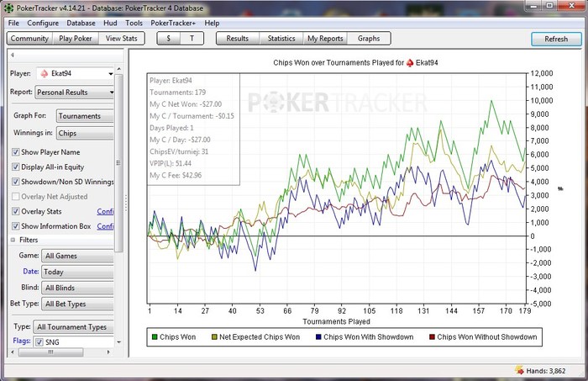This screenshot has width=588, height=381.
Task: Open Type filter All Tournament Types
Action: [74, 327]
